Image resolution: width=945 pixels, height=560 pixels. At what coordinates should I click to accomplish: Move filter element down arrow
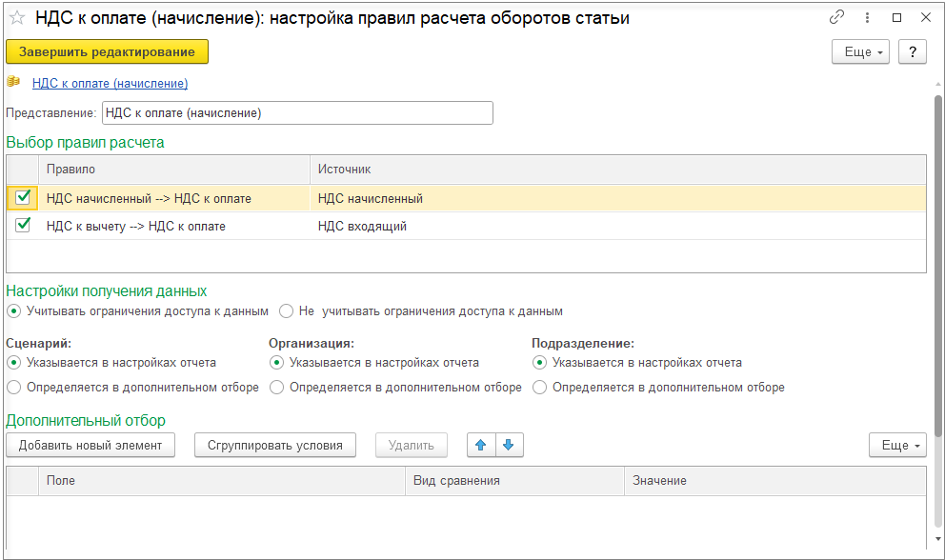coord(509,445)
